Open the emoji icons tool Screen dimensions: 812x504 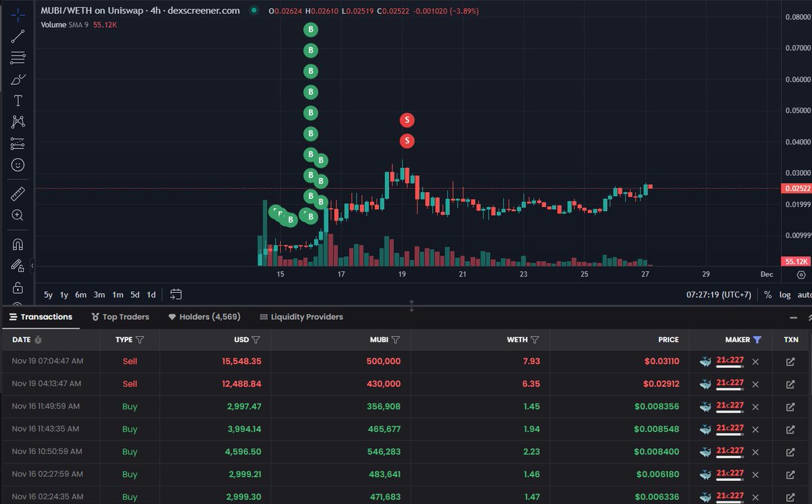point(18,164)
